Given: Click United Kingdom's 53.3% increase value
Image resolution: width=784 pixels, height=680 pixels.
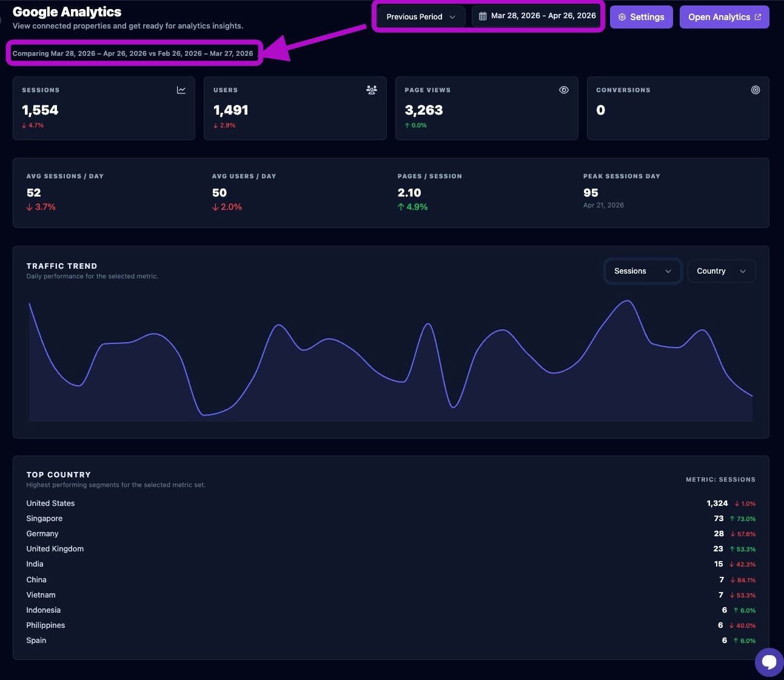Looking at the screenshot, I should tap(743, 549).
